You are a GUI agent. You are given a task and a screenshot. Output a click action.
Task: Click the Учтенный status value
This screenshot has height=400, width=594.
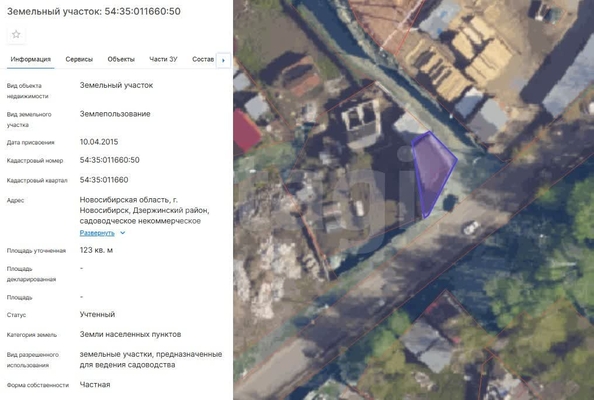pyautogui.click(x=97, y=314)
